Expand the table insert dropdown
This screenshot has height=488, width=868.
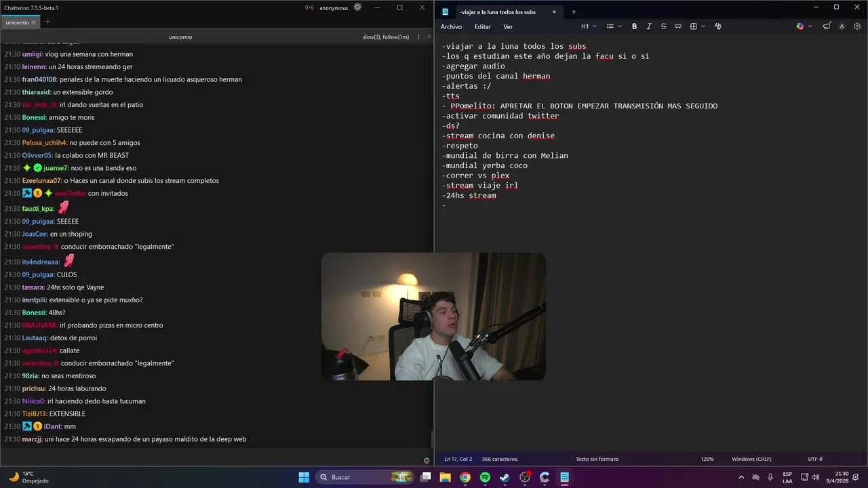697,26
